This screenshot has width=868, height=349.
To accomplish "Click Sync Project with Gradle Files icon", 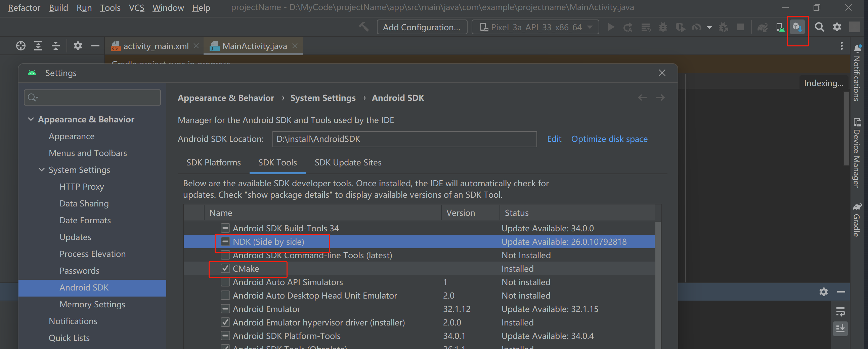I will click(x=762, y=27).
